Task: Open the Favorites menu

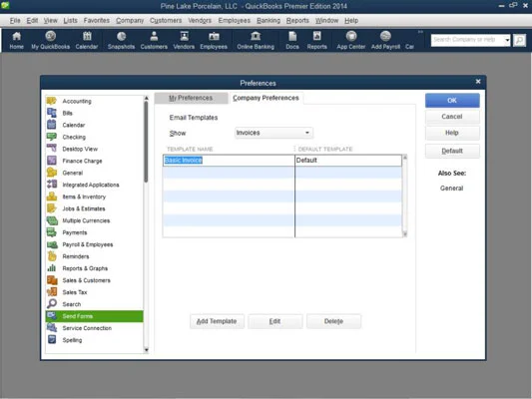Action: tap(97, 20)
